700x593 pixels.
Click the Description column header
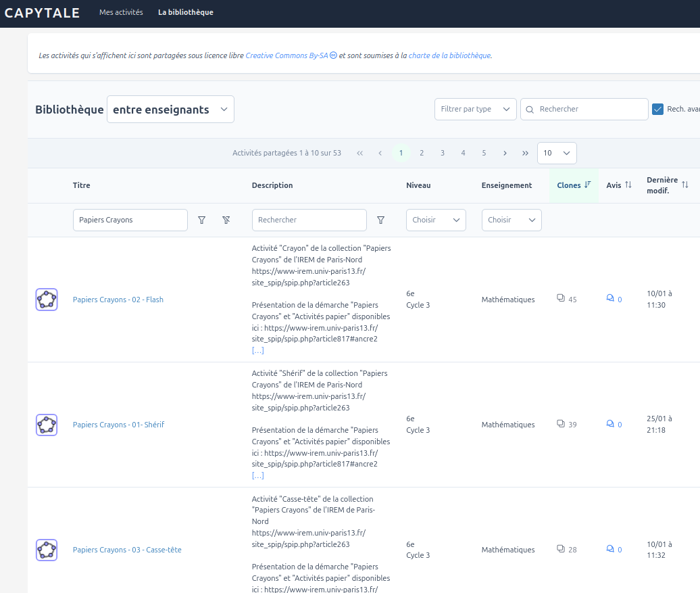[272, 185]
